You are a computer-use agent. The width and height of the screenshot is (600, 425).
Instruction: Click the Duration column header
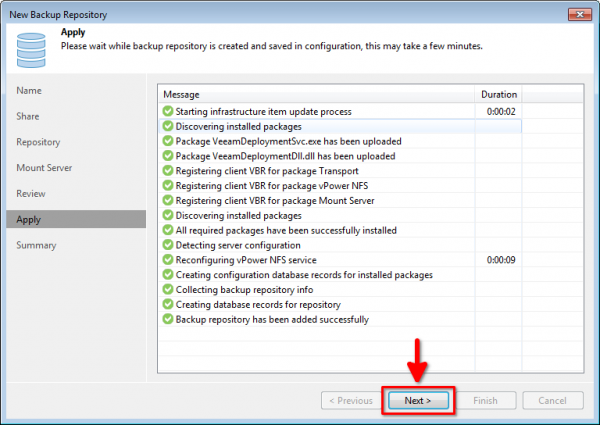pos(499,94)
